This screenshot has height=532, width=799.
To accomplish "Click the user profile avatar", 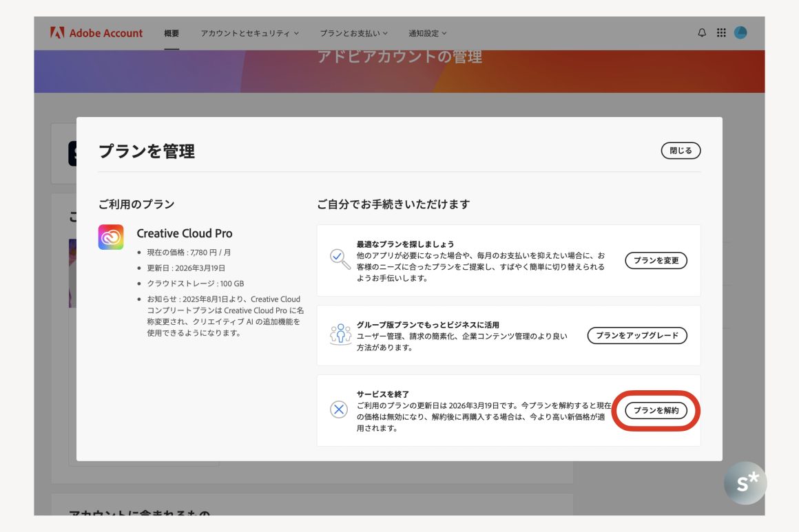I will coord(740,33).
